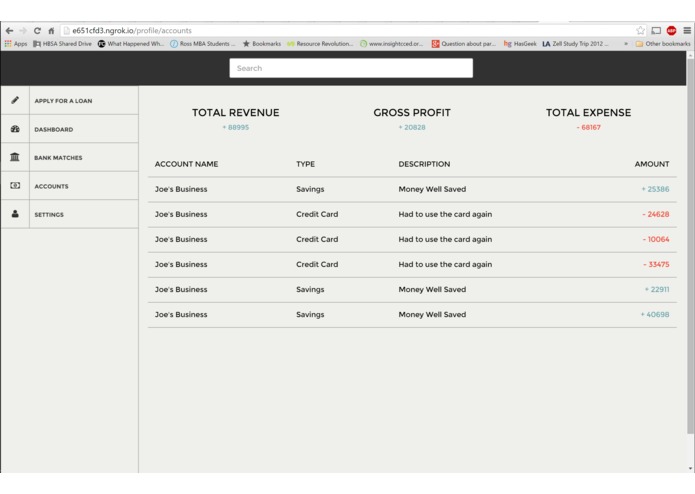
Task: Click the Dashboard gauge icon
Action: click(x=15, y=129)
